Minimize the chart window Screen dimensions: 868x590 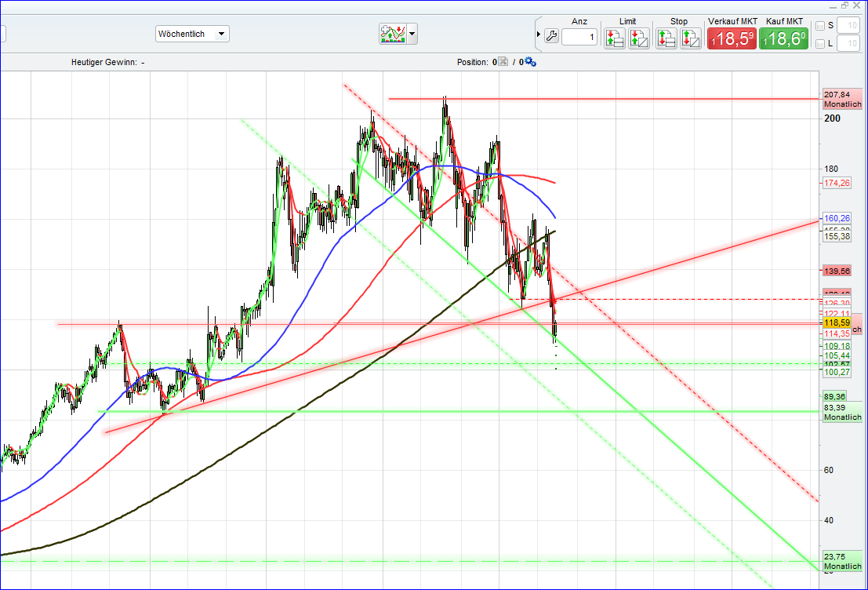pyautogui.click(x=833, y=6)
